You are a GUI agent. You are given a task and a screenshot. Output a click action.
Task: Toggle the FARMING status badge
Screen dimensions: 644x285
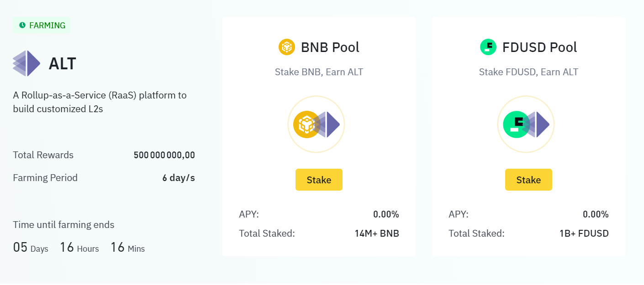[x=42, y=25]
